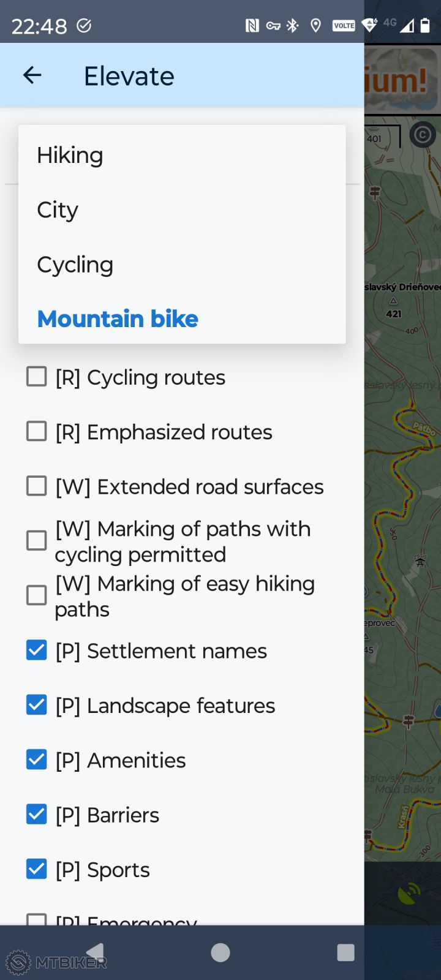Select Hiking from the style dropdown
Image resolution: width=441 pixels, height=980 pixels.
click(x=70, y=155)
